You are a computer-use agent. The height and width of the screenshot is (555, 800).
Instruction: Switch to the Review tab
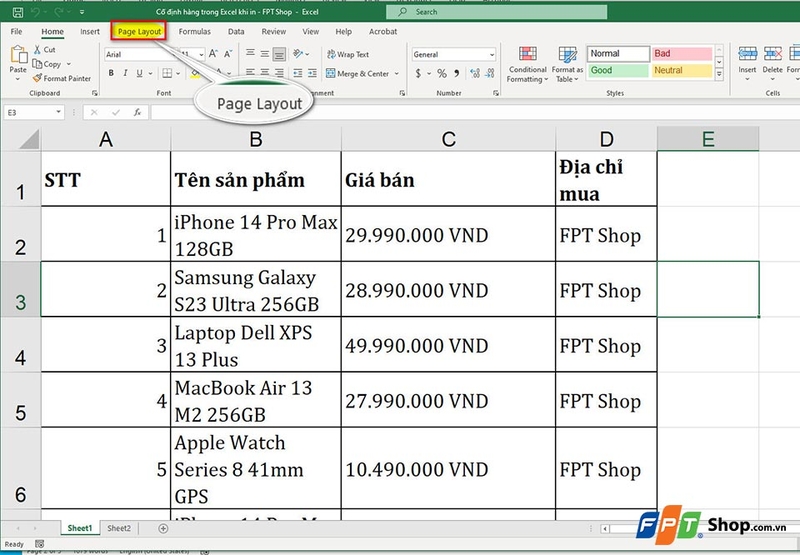point(273,32)
